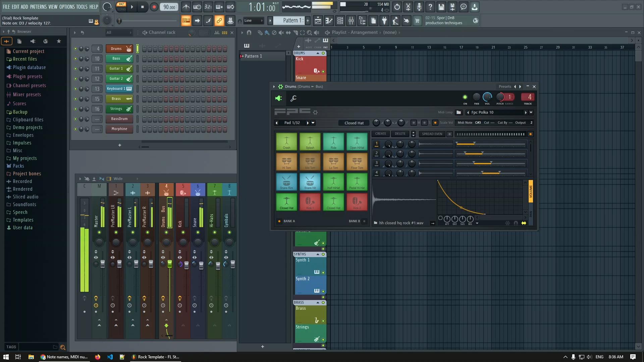The width and height of the screenshot is (644, 362).
Task: Toggle the link/multilink controller icon
Action: [219, 21]
